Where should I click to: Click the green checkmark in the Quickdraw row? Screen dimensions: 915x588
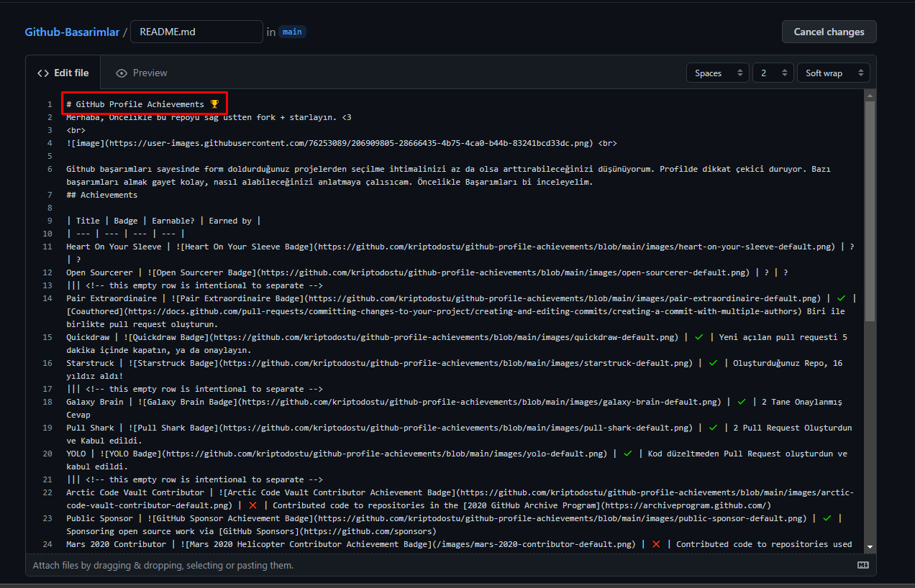point(698,337)
